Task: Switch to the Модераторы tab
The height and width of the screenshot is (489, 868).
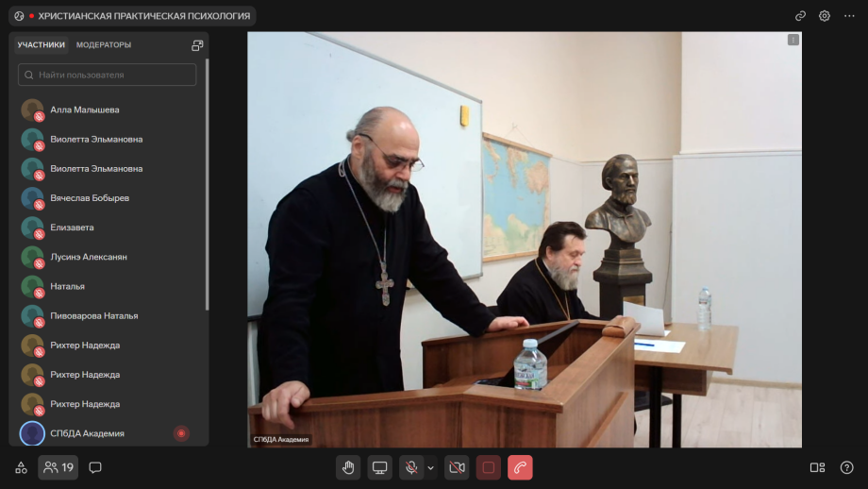Action: click(x=104, y=44)
